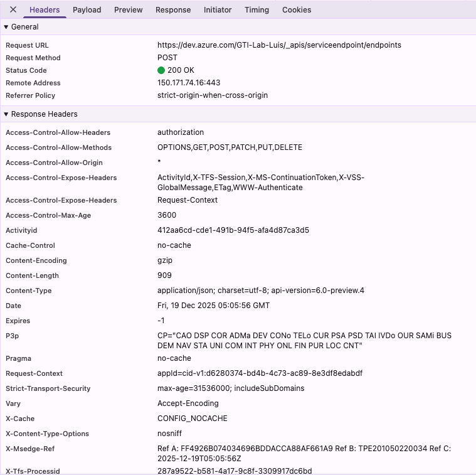
Task: Open the Preview tab
Action: pos(128,9)
